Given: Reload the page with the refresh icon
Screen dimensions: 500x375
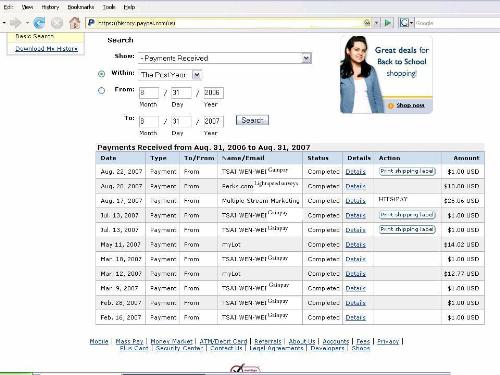Looking at the screenshot, I should pyautogui.click(x=39, y=23).
